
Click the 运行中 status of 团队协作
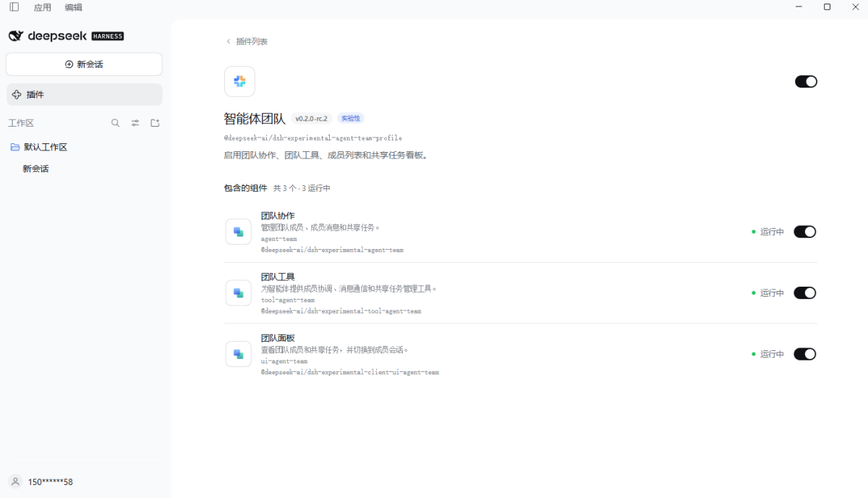pos(772,232)
